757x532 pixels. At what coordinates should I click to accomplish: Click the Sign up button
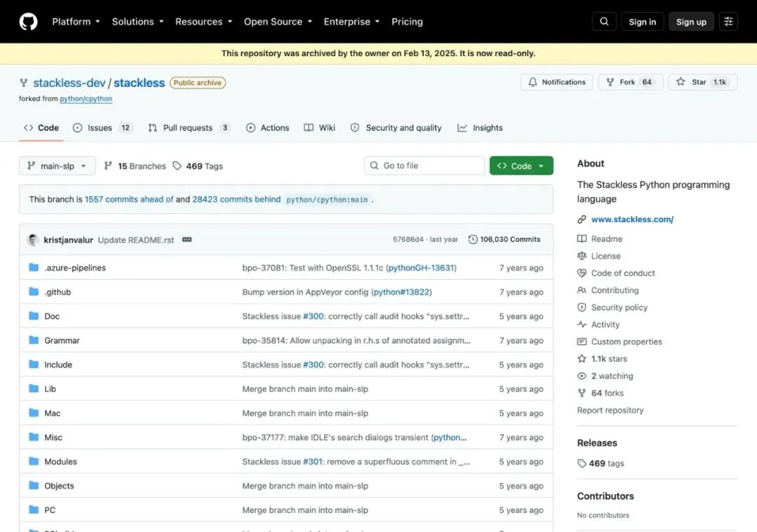click(x=691, y=22)
